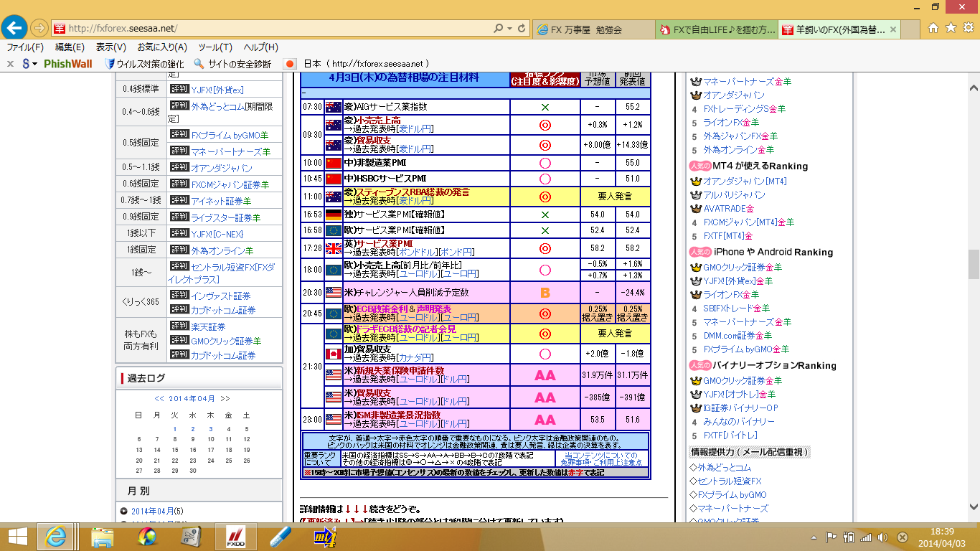Click the UK flag beside 英)サービス業PMI
The image size is (980, 551).
point(334,248)
